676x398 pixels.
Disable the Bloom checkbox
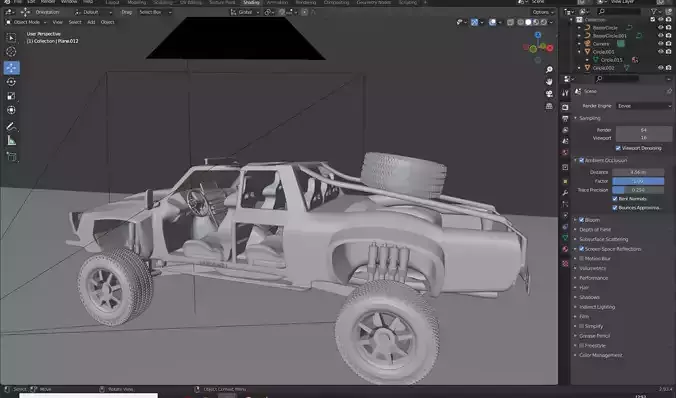pyautogui.click(x=582, y=220)
